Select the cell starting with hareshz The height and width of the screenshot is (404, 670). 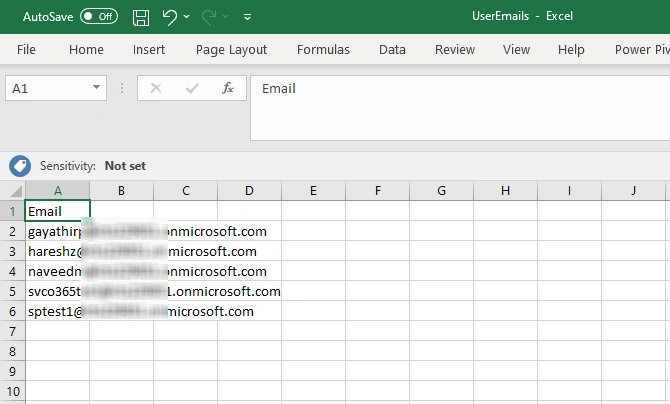pos(58,251)
